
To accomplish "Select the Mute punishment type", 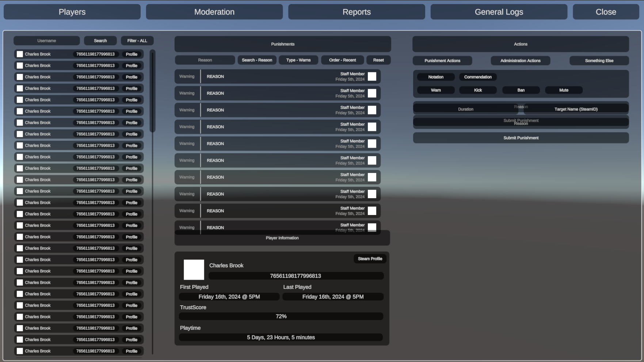I will click(x=564, y=90).
